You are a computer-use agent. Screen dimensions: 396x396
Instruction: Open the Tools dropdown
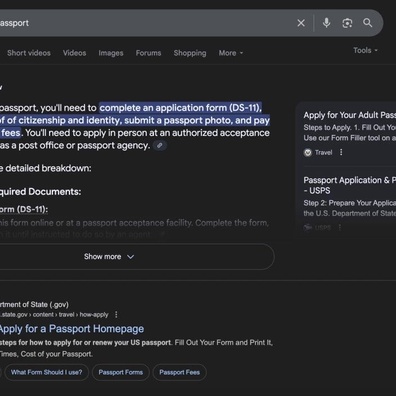pos(365,50)
